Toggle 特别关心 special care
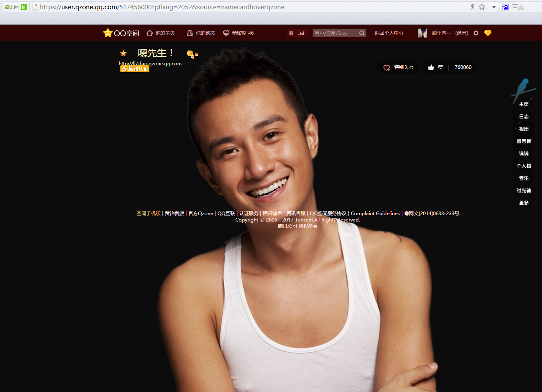542x392 pixels. [398, 67]
